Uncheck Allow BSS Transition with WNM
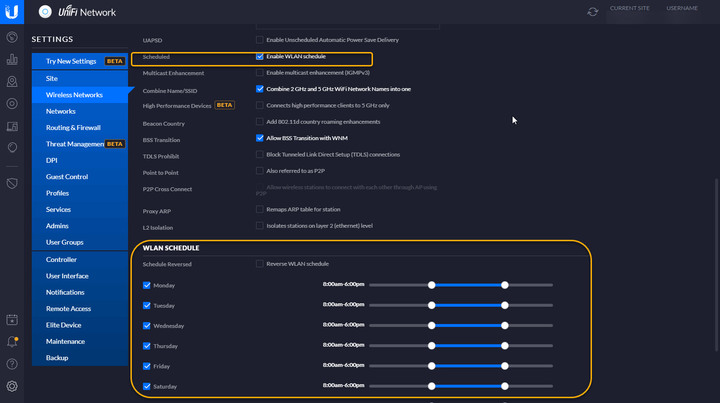720x403 pixels. coord(259,138)
